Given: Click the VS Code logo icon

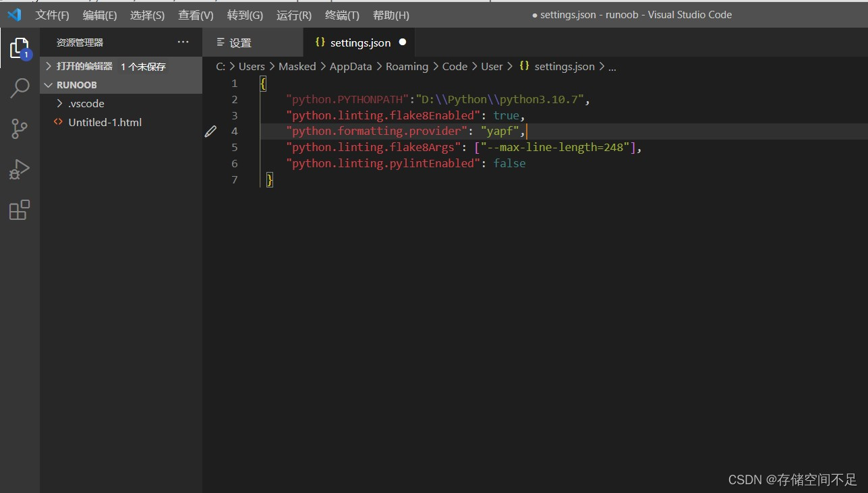Looking at the screenshot, I should tap(15, 14).
